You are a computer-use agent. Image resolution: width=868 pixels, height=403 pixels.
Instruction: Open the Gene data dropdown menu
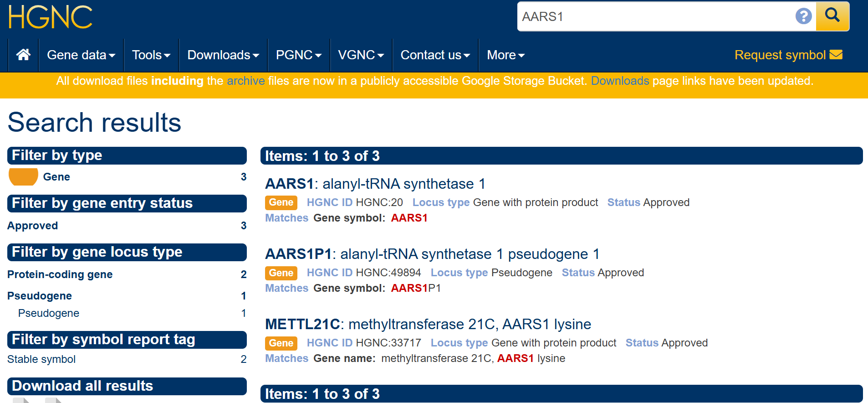(x=81, y=55)
